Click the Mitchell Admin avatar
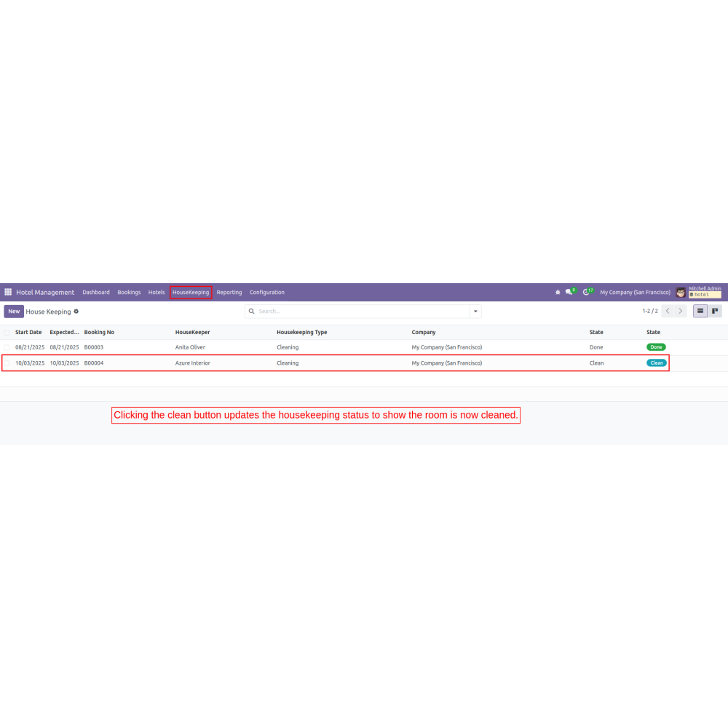Image resolution: width=728 pixels, height=728 pixels. tap(681, 292)
